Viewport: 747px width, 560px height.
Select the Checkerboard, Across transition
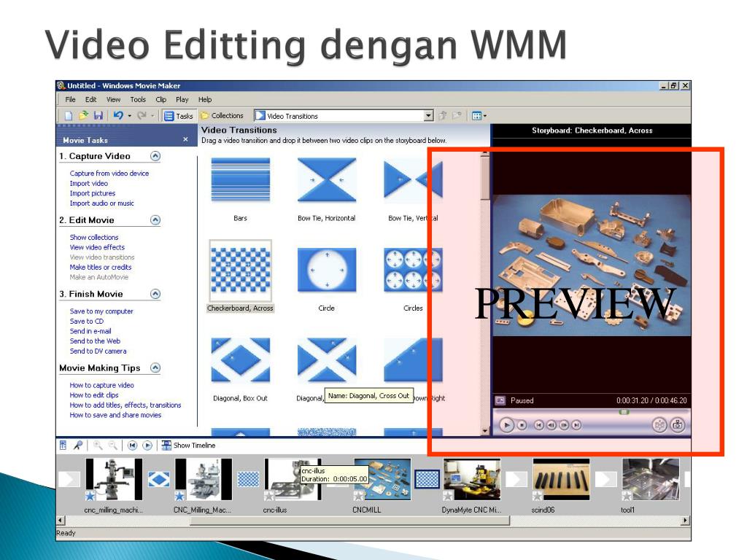241,270
